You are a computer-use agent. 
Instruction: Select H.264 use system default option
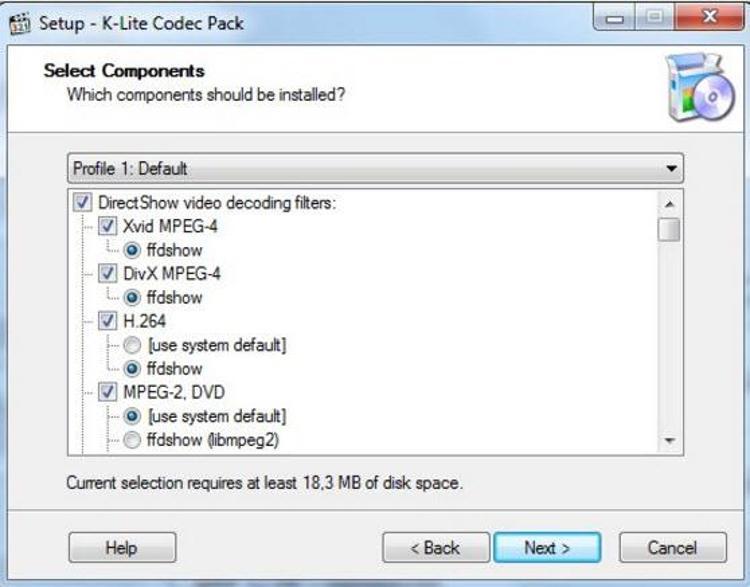pyautogui.click(x=133, y=345)
